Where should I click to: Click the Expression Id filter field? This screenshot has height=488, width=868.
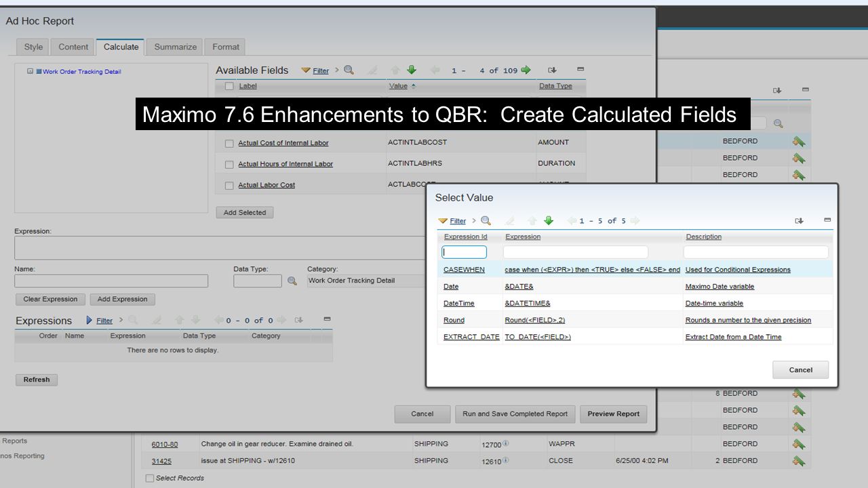(465, 252)
